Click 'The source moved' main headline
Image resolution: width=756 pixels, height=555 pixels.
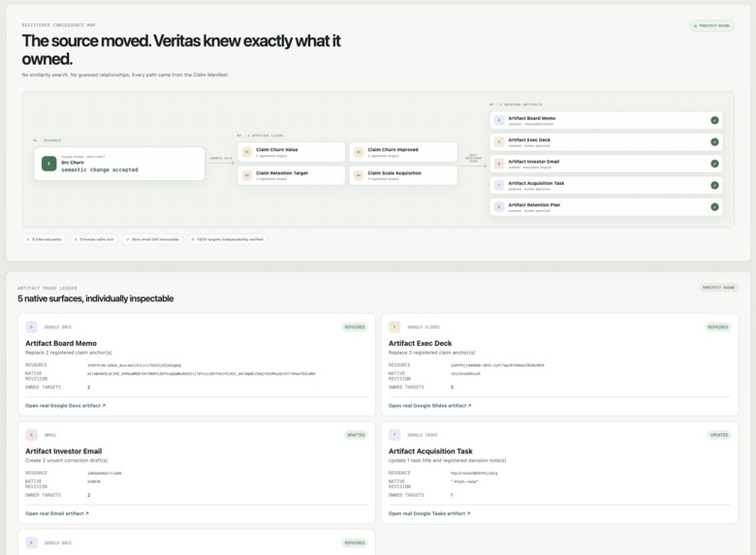click(181, 49)
